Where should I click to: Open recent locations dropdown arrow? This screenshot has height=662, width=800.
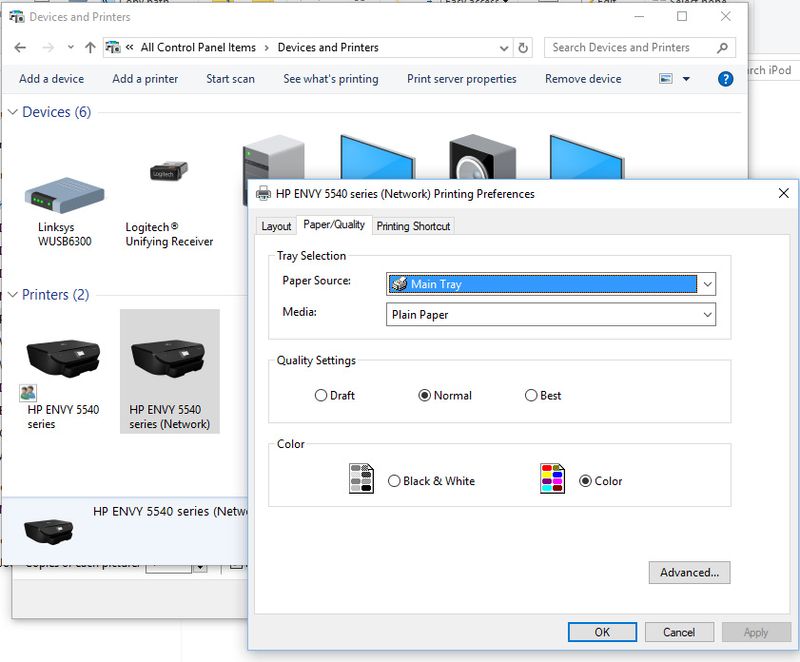70,47
